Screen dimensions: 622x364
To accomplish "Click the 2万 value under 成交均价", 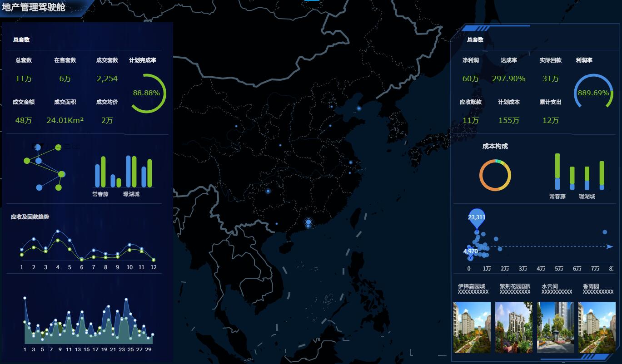I will click(107, 120).
